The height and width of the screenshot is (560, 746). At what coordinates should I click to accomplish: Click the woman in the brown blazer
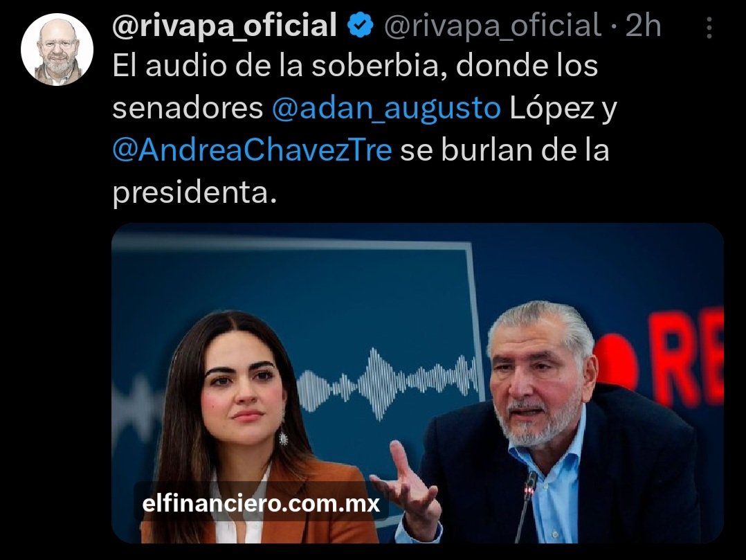(248, 428)
